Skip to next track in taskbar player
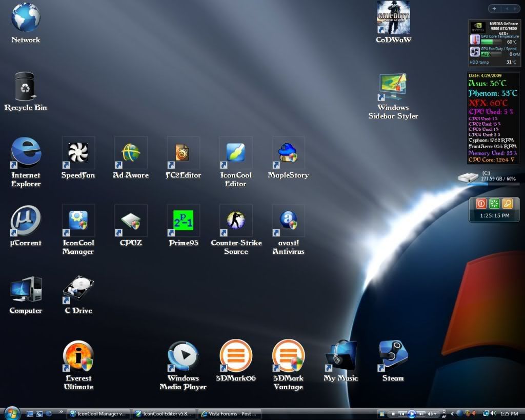This screenshot has width=525, height=420. 421,414
